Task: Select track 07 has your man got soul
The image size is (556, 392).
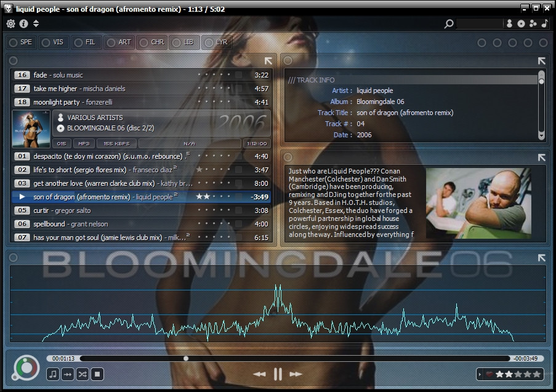Action: tap(142, 238)
